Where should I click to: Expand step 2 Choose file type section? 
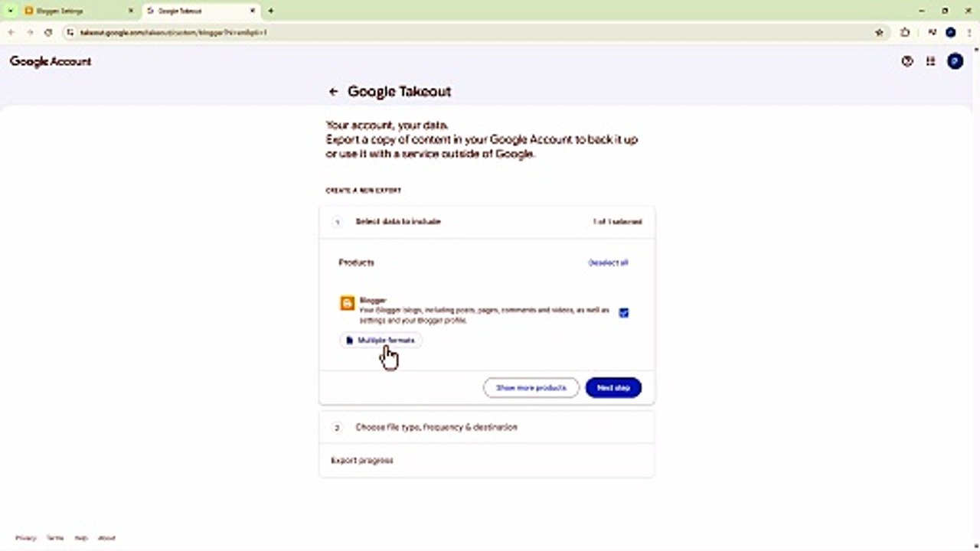click(x=487, y=427)
